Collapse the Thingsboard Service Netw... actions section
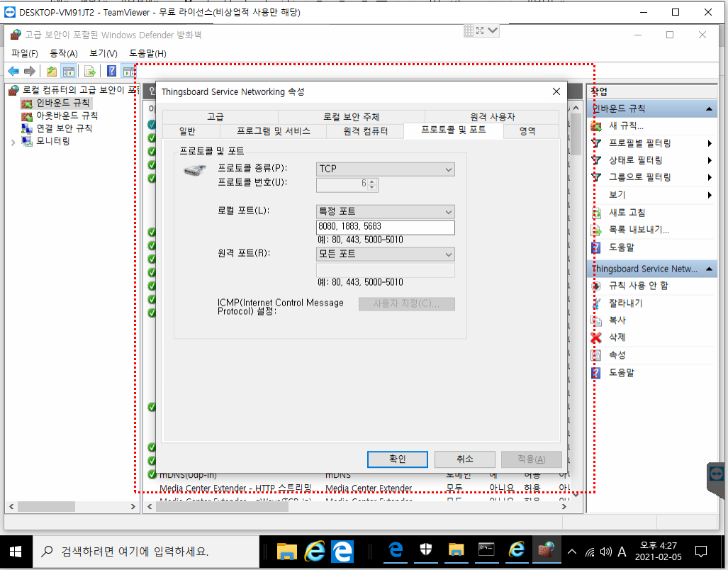The image size is (728, 570). 709,269
